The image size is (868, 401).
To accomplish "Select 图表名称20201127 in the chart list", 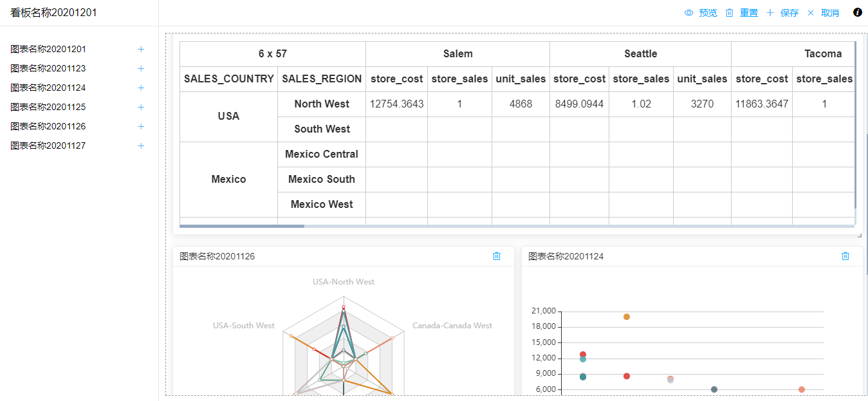I will pos(48,145).
